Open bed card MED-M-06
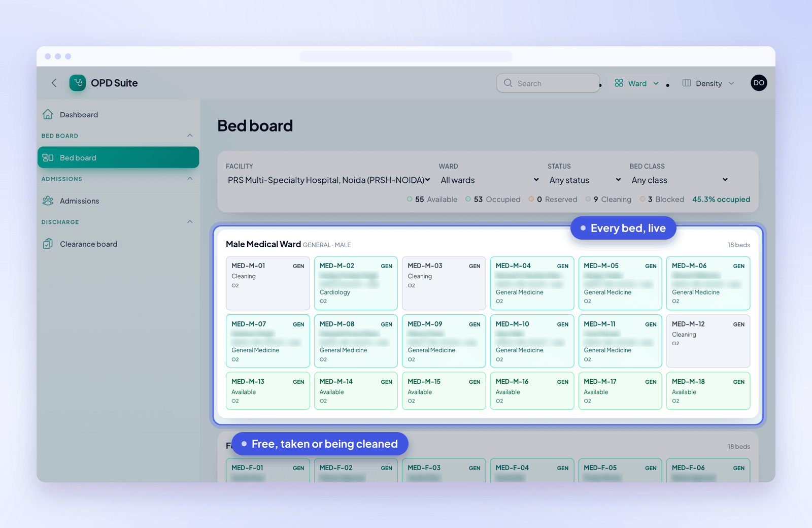 708,283
